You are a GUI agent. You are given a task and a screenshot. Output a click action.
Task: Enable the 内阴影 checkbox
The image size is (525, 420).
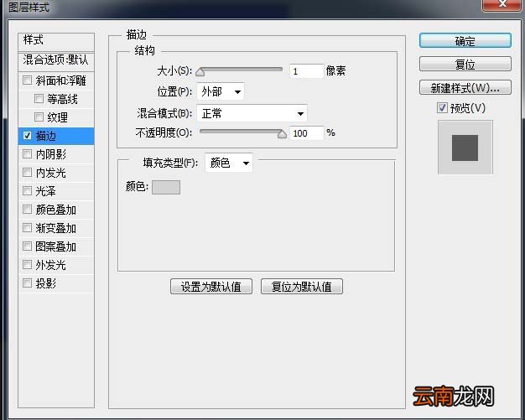[27, 154]
